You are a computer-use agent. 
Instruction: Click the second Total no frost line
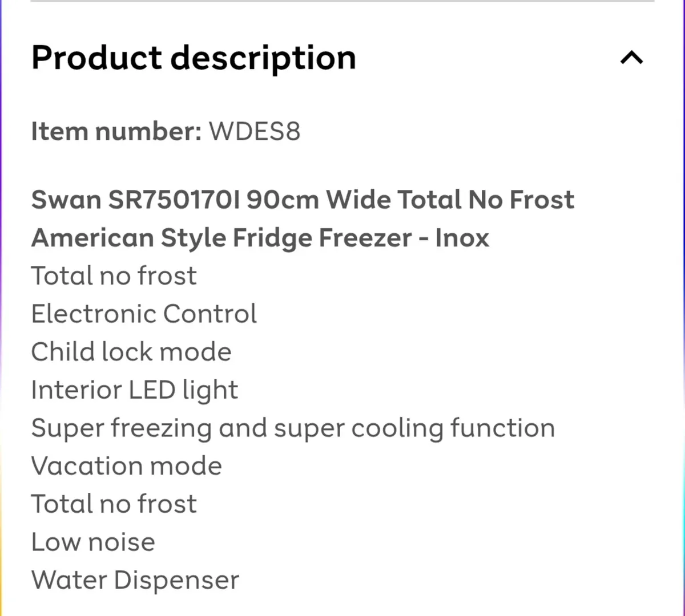(x=114, y=504)
